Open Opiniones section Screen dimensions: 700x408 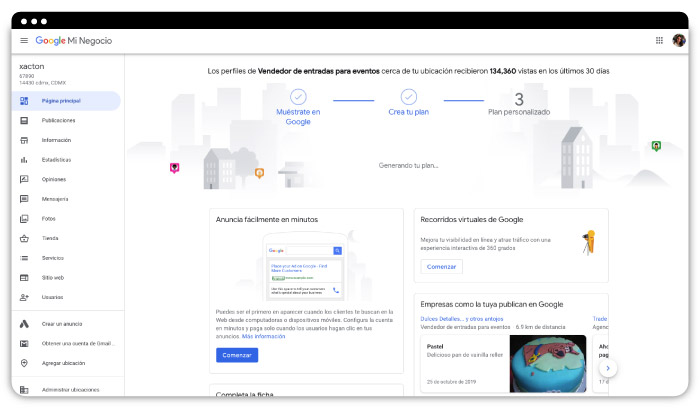click(x=54, y=179)
